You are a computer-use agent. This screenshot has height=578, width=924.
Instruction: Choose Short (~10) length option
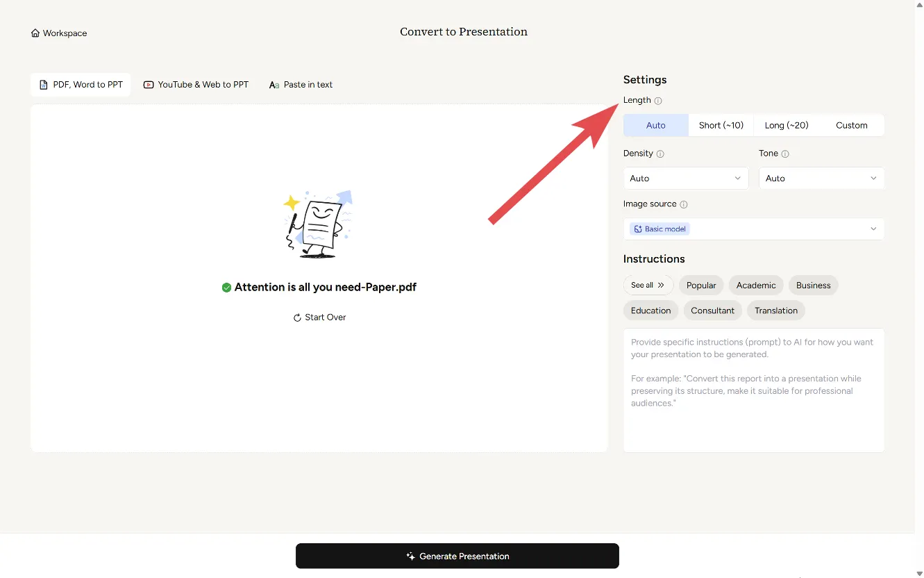(x=721, y=126)
